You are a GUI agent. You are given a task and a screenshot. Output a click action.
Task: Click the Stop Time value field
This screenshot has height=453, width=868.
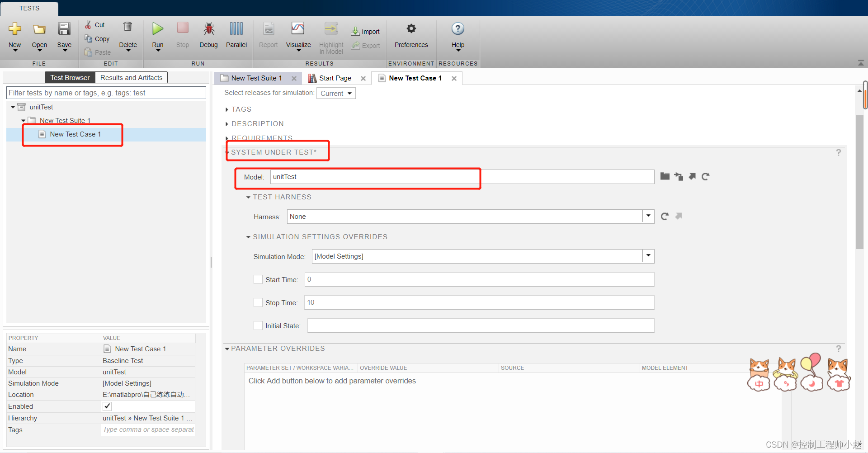[479, 302]
